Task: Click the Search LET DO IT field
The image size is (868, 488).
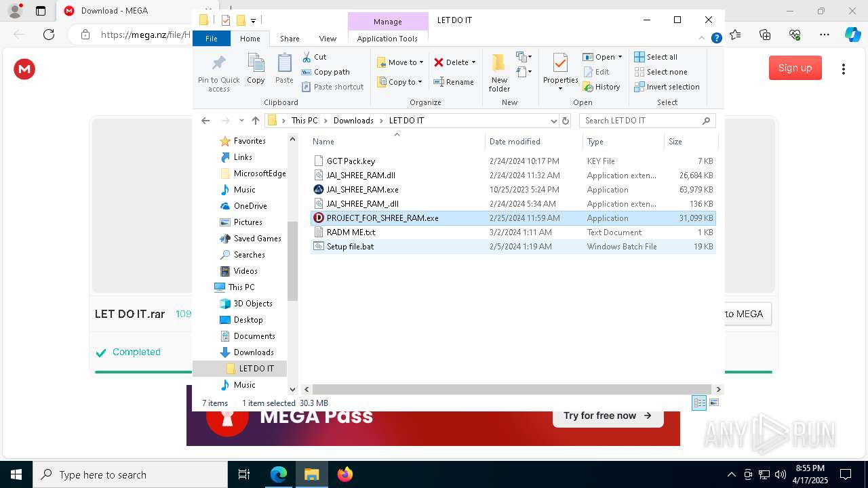Action: tap(648, 121)
